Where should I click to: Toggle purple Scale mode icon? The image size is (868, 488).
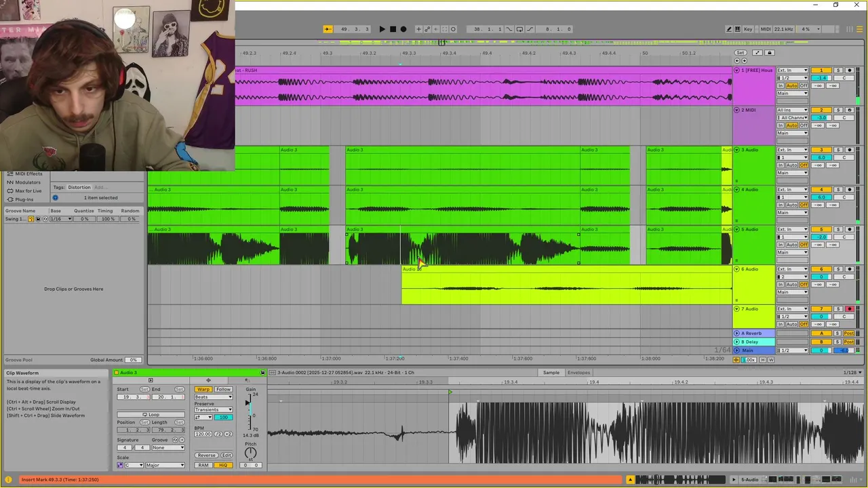tap(120, 465)
